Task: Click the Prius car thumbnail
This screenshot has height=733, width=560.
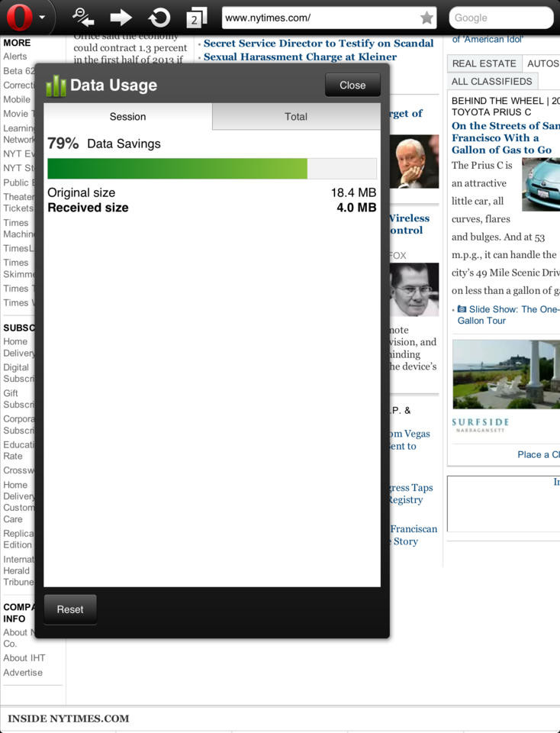Action: (x=541, y=184)
